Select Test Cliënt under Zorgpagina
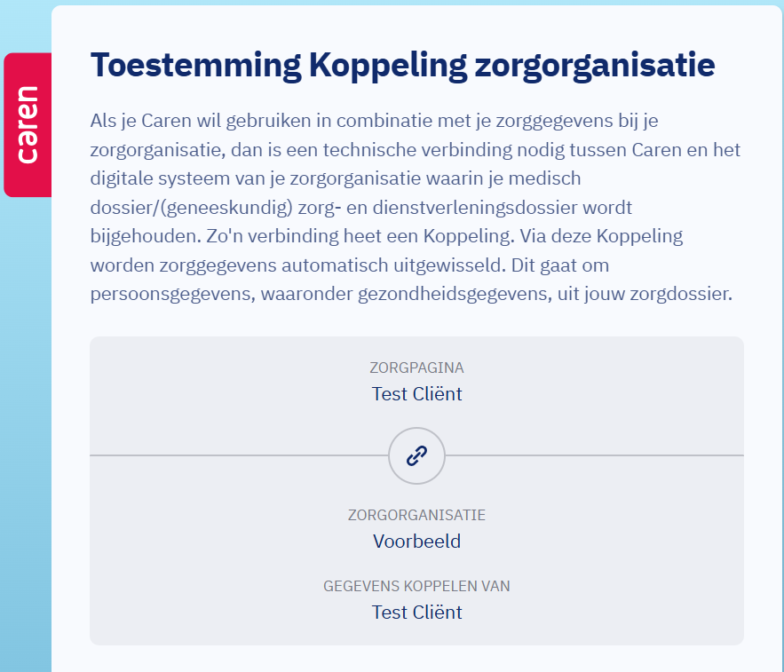 [416, 394]
